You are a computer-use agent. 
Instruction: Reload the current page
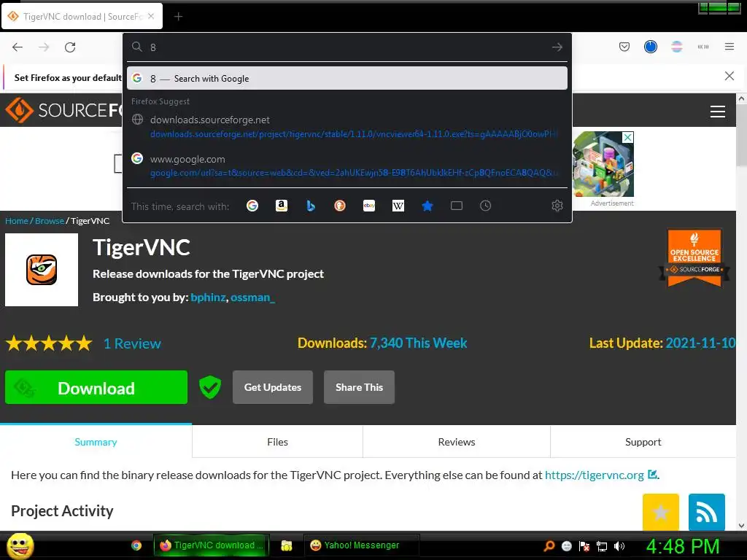[x=70, y=47]
